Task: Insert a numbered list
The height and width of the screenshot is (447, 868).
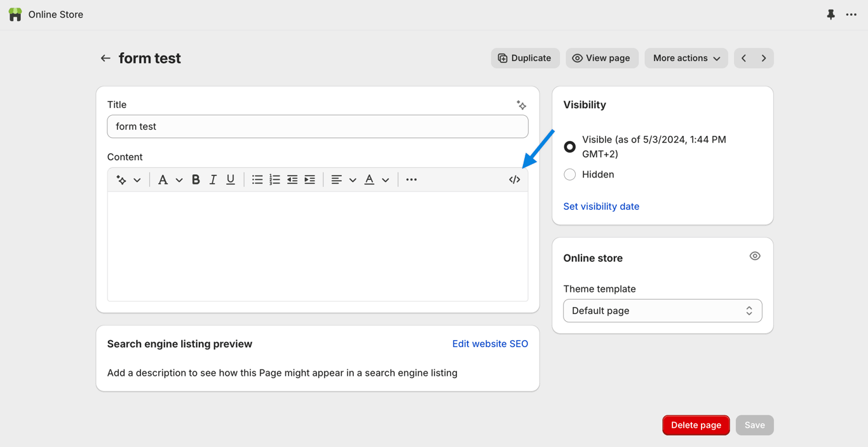Action: [275, 180]
